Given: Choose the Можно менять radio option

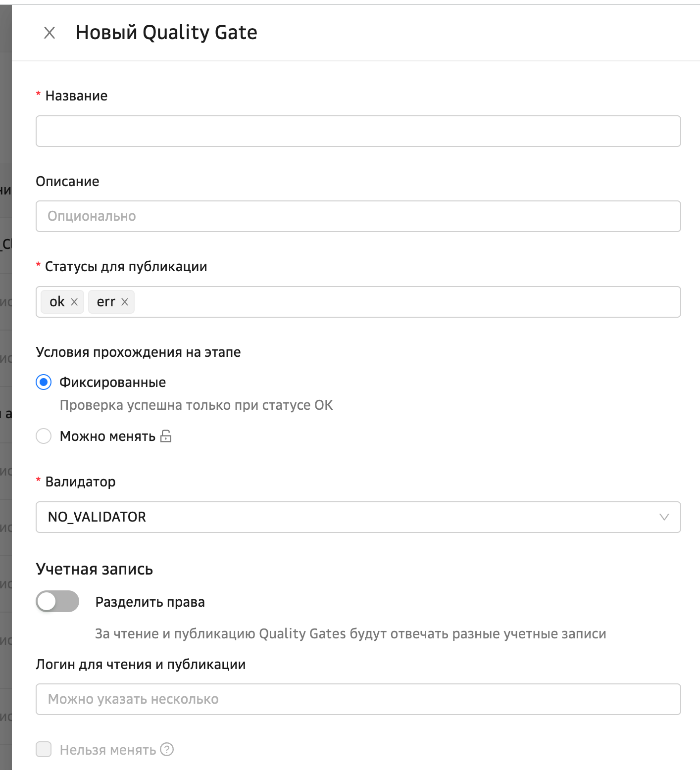Looking at the screenshot, I should click(x=44, y=436).
